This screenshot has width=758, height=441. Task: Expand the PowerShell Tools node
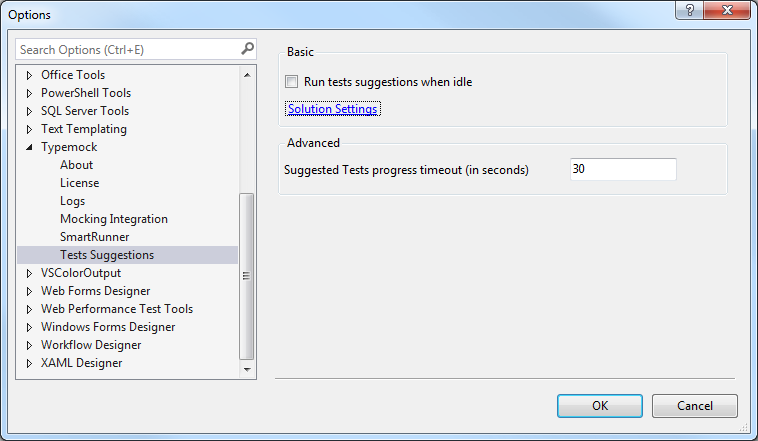coord(29,93)
